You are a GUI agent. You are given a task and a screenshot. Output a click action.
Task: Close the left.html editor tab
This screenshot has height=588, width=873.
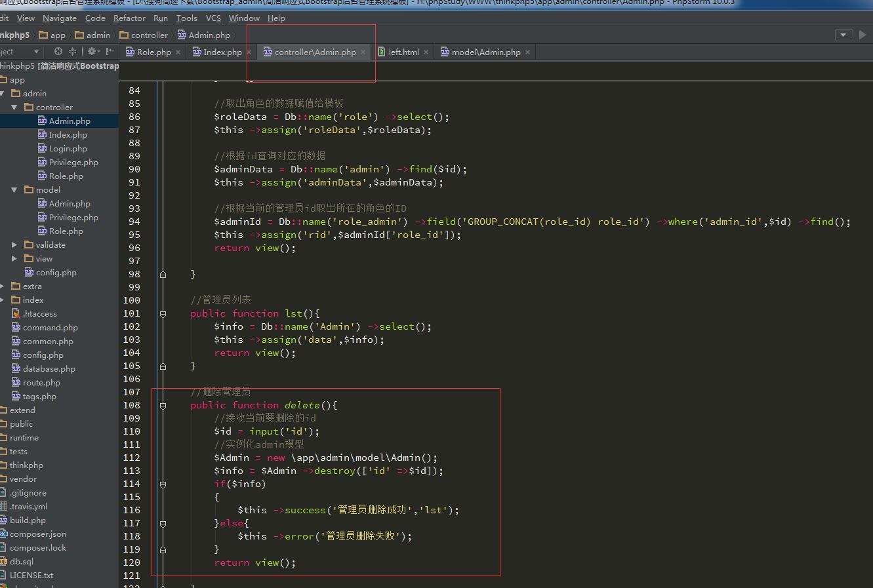(426, 52)
